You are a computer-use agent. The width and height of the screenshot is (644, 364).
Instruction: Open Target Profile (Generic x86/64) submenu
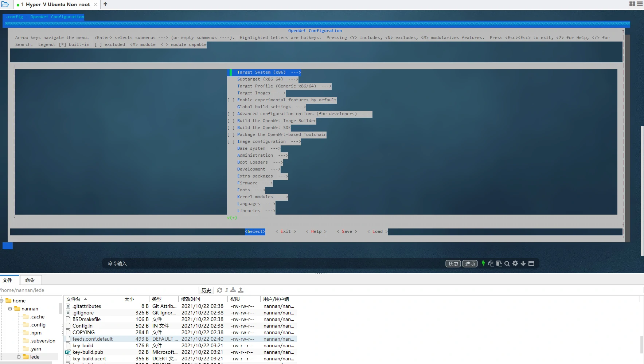point(284,86)
